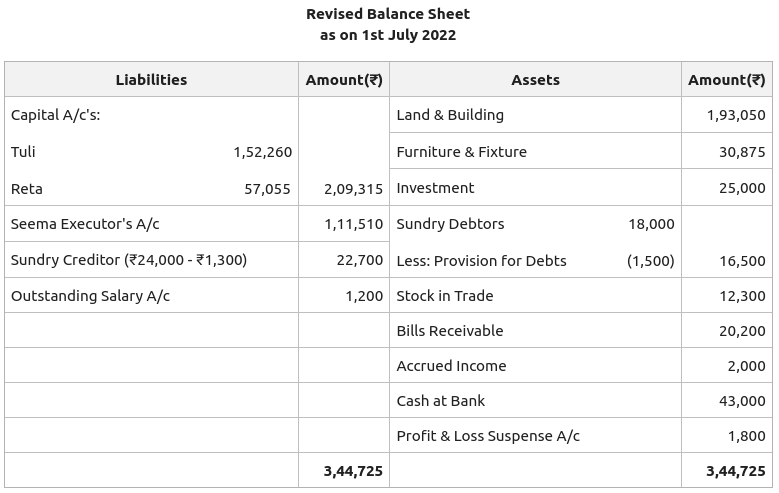The height and width of the screenshot is (493, 779).
Task: Select the Cash at Bank amount 43,000
Action: 742,401
